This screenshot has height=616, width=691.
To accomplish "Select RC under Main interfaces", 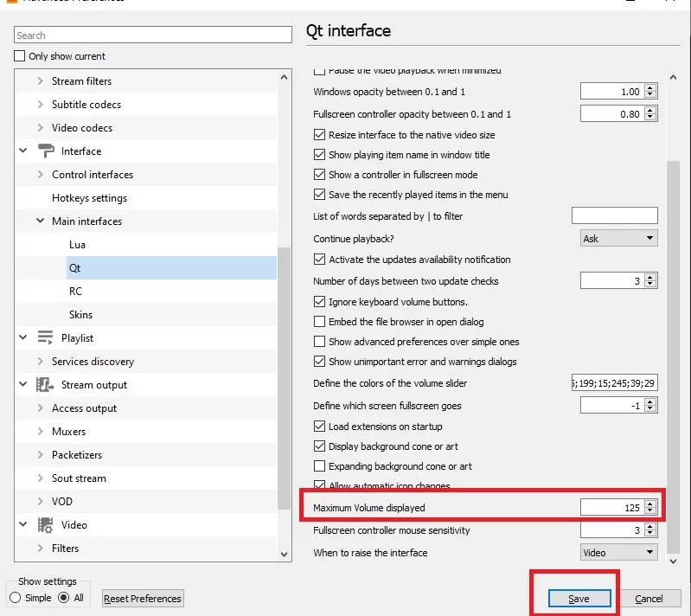I will pyautogui.click(x=75, y=291).
